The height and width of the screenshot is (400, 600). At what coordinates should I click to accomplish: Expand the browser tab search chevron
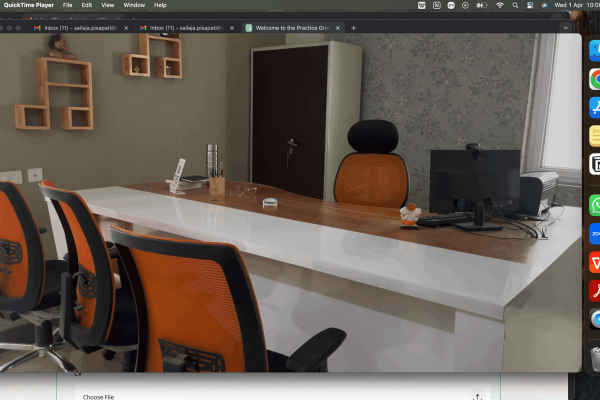(566, 28)
